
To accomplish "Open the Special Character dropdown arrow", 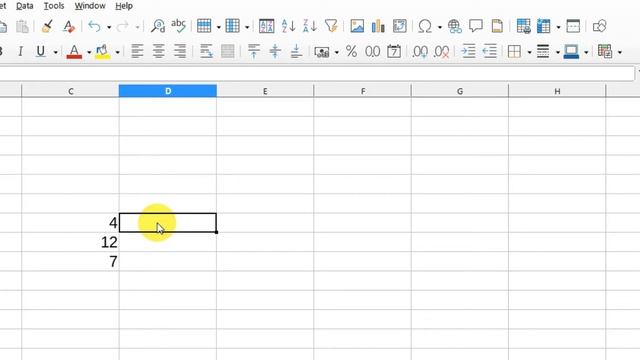I will (440, 27).
